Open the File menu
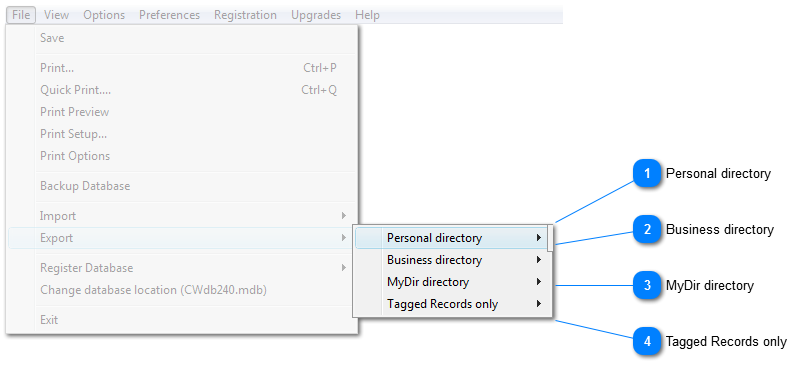Viewport: 803px width, 366px height. 21,15
